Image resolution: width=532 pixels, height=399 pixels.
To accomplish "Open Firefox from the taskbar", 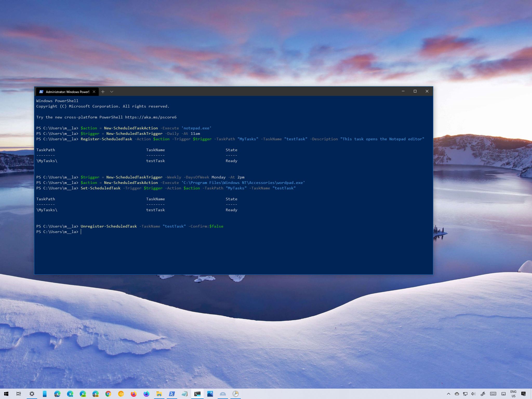I will click(134, 394).
